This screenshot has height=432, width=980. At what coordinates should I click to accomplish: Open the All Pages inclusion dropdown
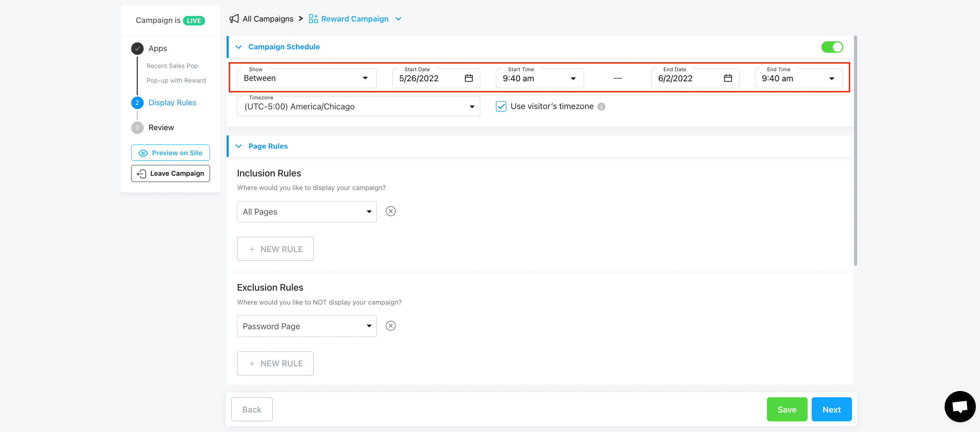pyautogui.click(x=307, y=211)
